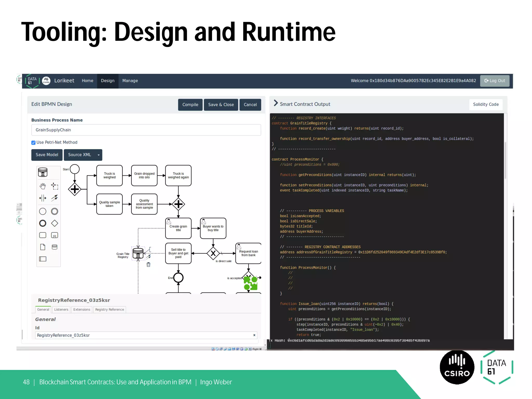Select the Start event on canvas

(75, 169)
